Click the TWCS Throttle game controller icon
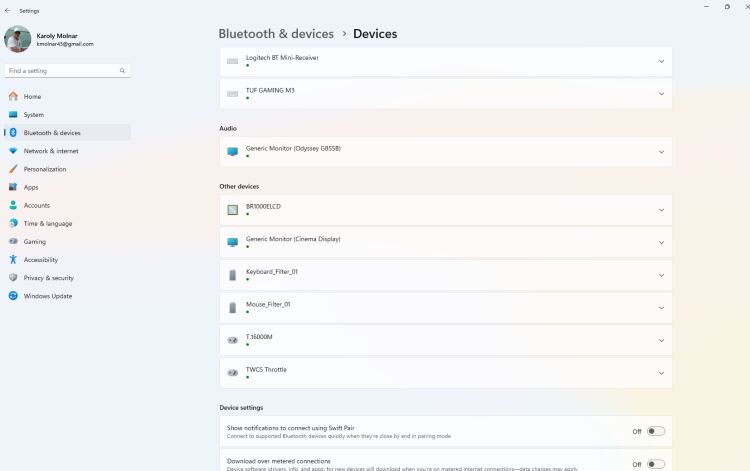 point(232,372)
